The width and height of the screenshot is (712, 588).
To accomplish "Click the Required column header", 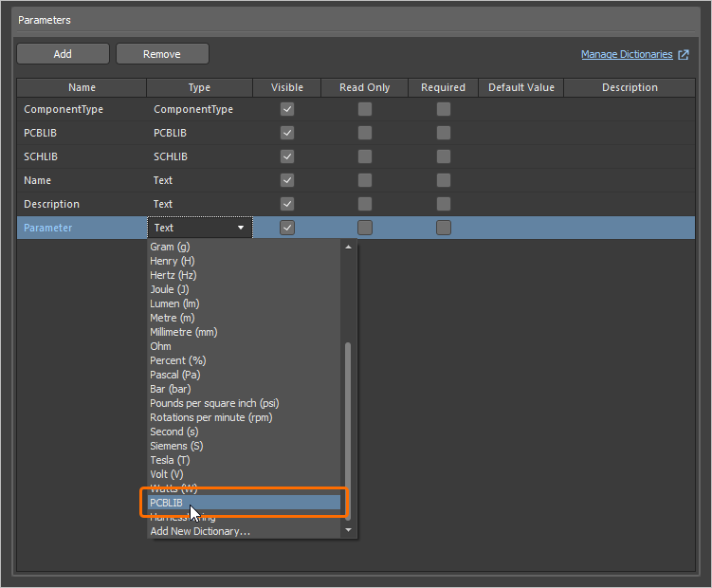I will click(x=443, y=87).
